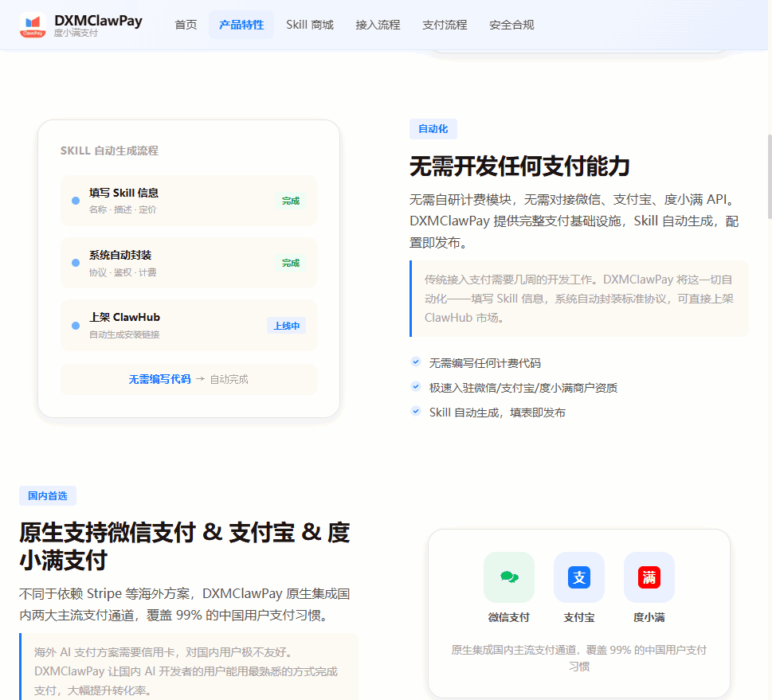Click the 协议 · 鉴权 · 计费 subtitle
The image size is (772, 700).
pos(123,272)
